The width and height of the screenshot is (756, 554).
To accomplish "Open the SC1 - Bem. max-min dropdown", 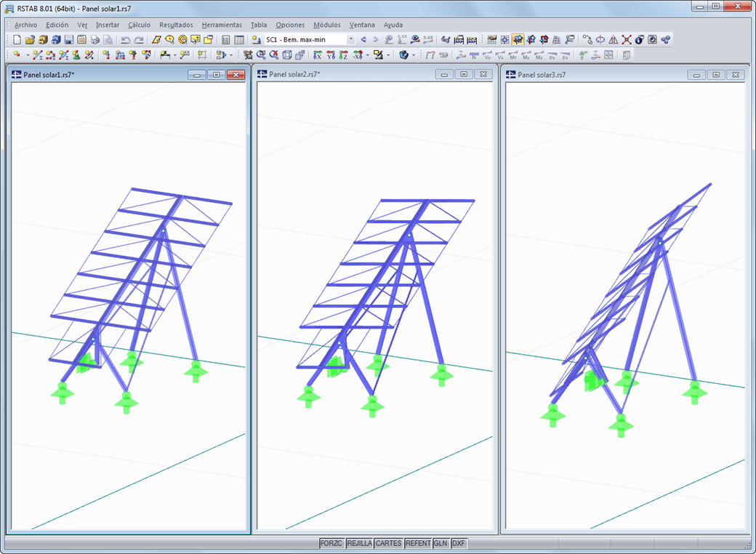I will tap(310, 39).
